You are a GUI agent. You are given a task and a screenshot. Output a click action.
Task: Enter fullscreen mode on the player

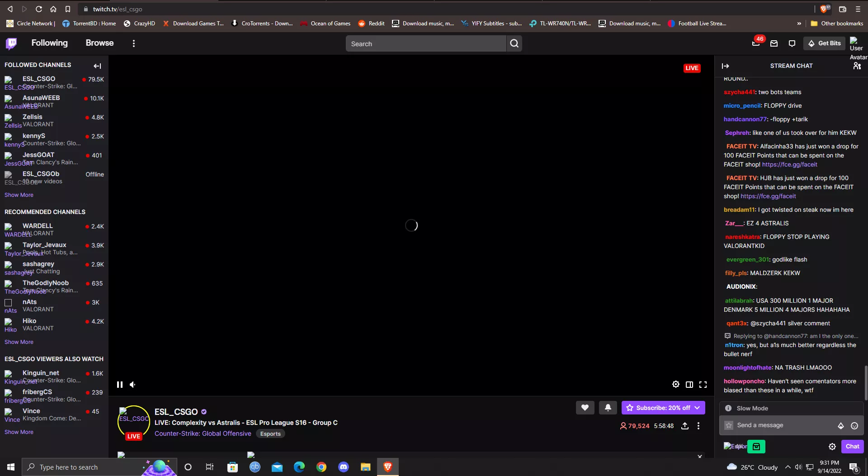pyautogui.click(x=703, y=384)
